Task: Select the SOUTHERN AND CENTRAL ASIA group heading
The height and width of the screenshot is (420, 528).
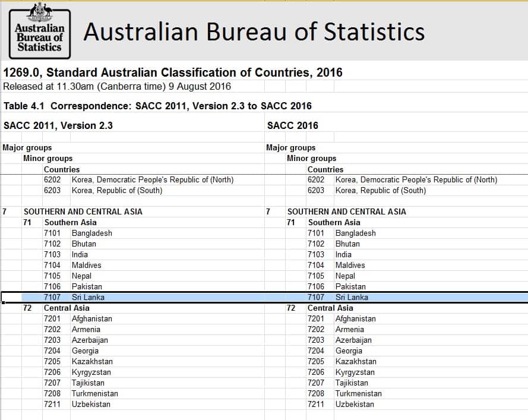Action: pos(84,211)
